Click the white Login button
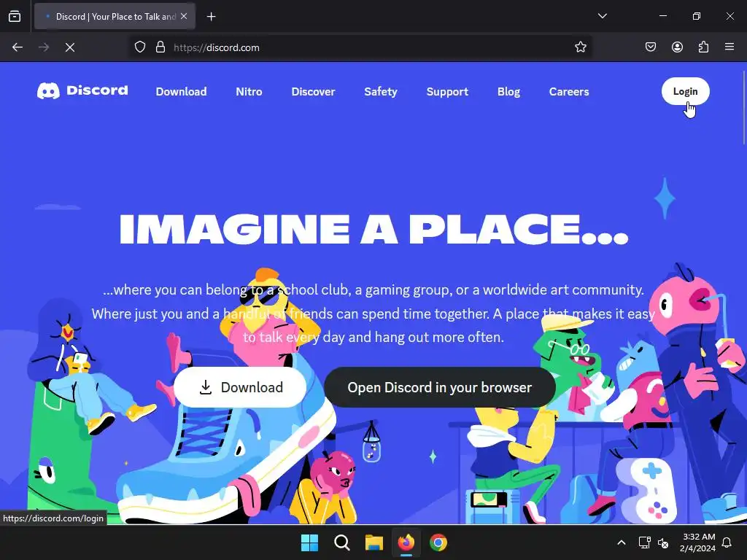747x560 pixels. [685, 91]
